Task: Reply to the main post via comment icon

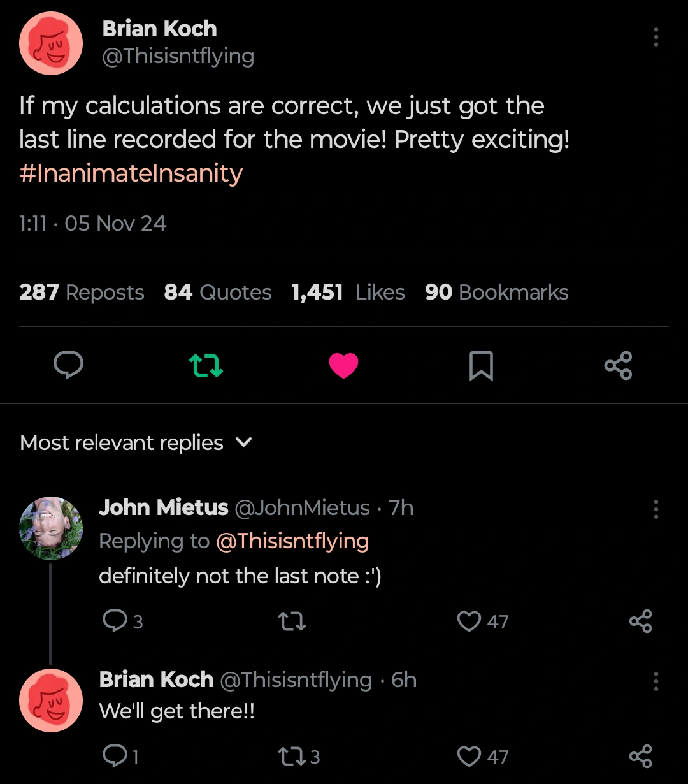Action: (68, 365)
